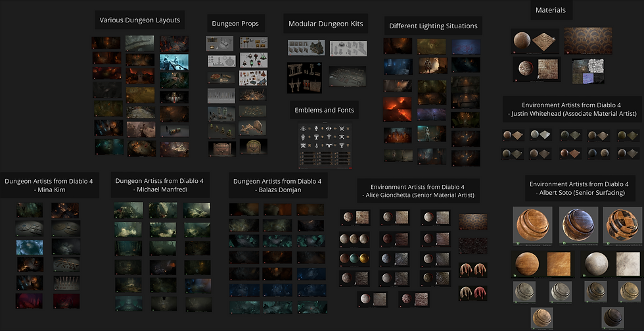Select the Balazs Domjan artist label

277,186
